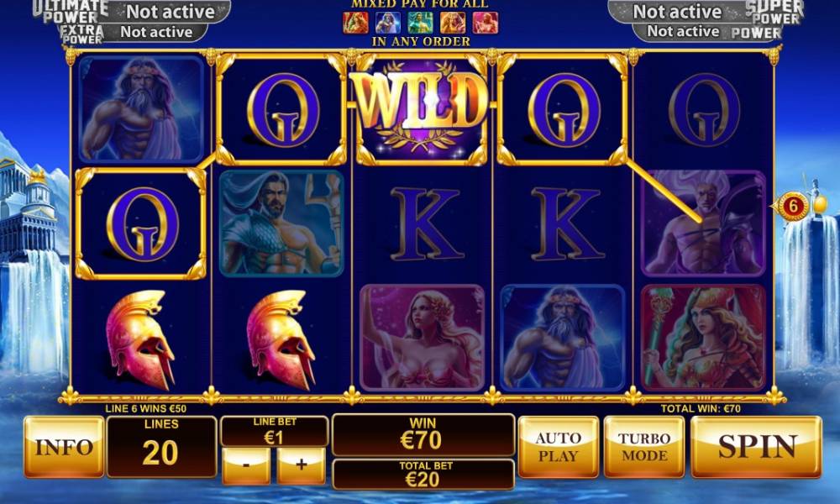The width and height of the screenshot is (840, 504).
Task: Click the Ultimate Power Not active indicator
Action: pos(170,11)
